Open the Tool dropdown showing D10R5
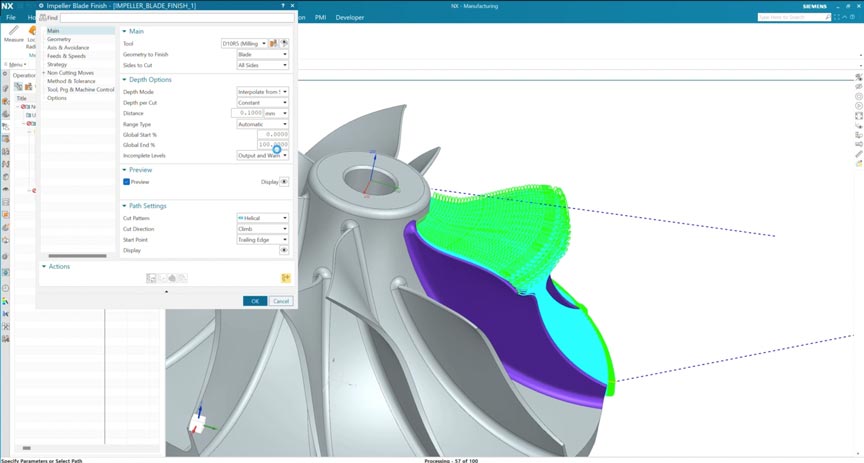Image resolution: width=864 pixels, height=463 pixels. pos(244,44)
